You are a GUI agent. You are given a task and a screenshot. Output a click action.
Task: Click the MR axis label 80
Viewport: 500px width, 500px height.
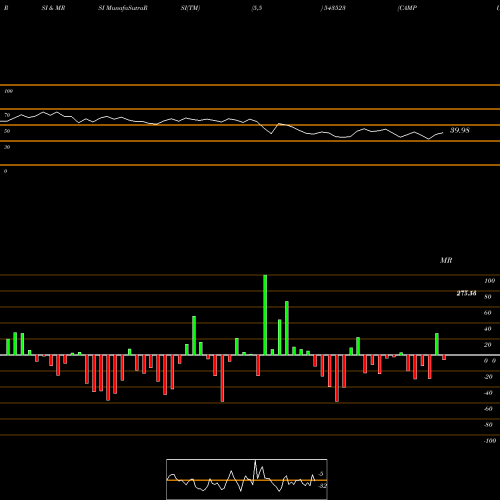click(x=487, y=297)
